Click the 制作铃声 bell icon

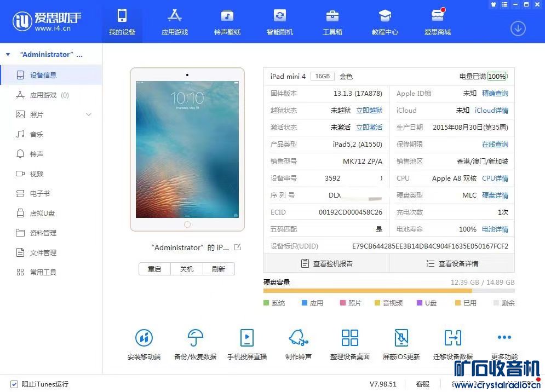click(298, 338)
